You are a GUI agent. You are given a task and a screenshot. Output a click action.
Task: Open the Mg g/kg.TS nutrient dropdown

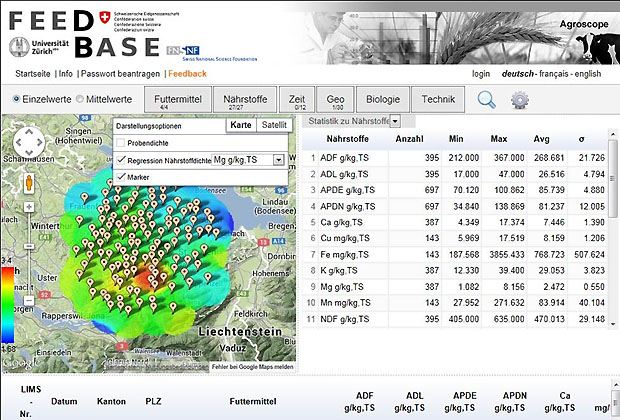278,160
